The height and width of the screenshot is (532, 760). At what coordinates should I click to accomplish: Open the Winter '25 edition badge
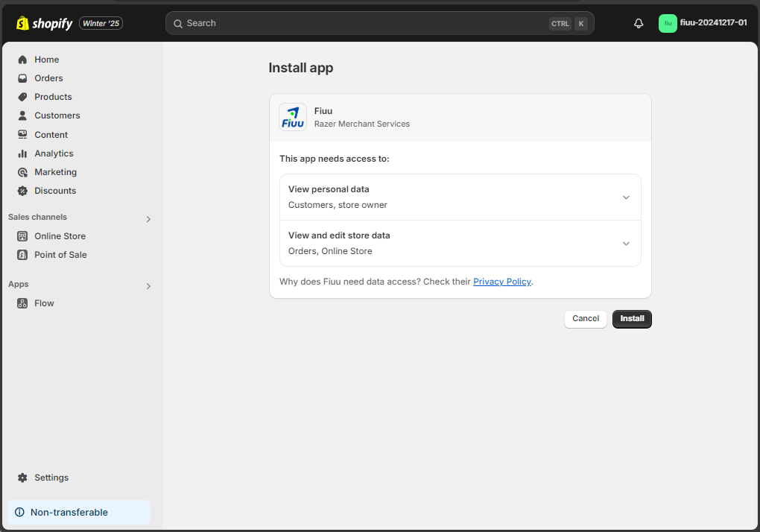pyautogui.click(x=101, y=23)
